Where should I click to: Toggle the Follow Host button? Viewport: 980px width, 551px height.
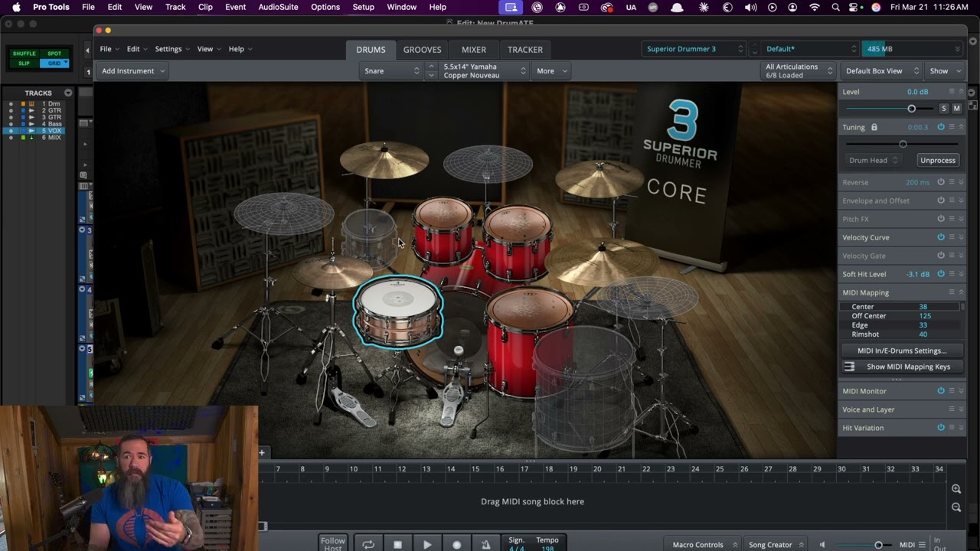(333, 544)
